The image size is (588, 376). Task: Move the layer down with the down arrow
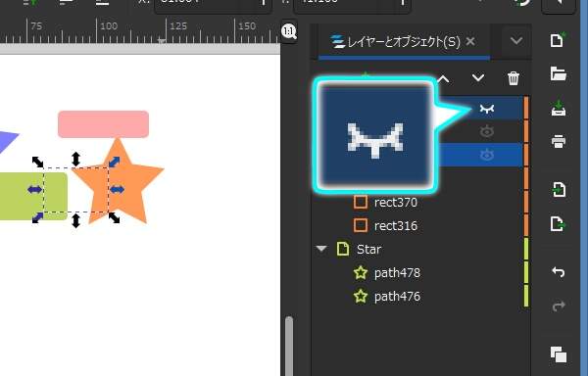point(478,78)
